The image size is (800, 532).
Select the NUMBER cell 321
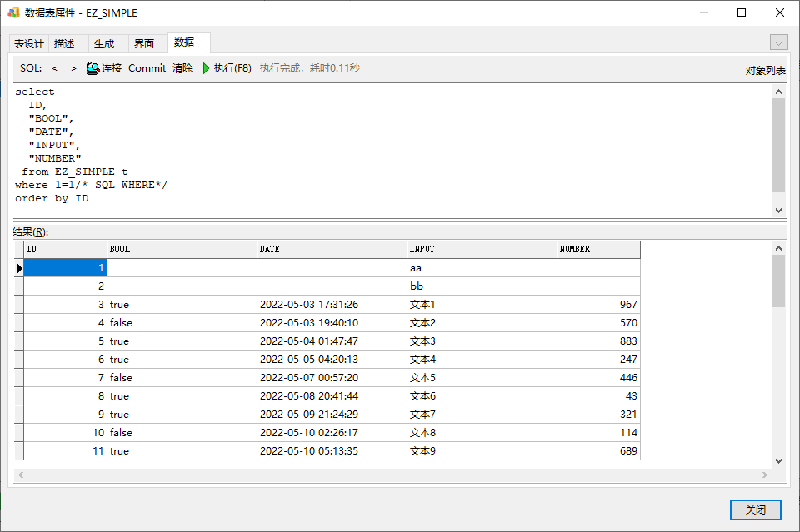(x=598, y=415)
